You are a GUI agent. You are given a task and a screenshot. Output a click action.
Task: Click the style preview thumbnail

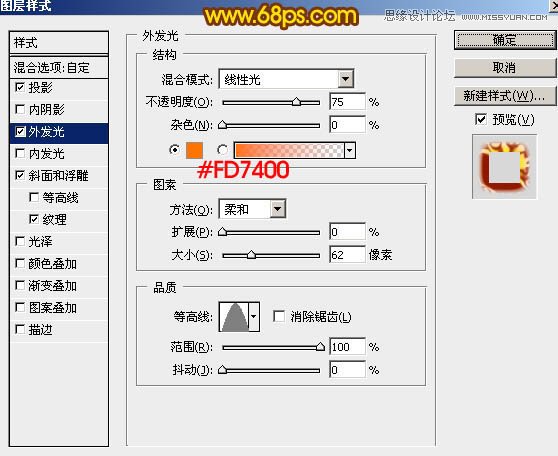point(504,167)
